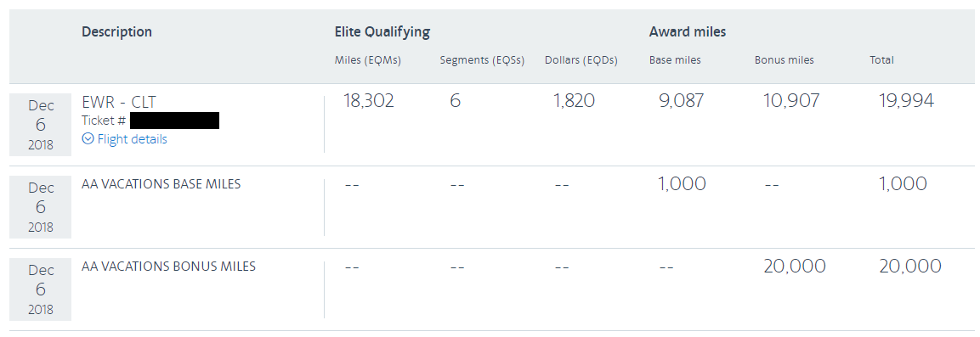Image resolution: width=980 pixels, height=337 pixels.
Task: Click the Dollars (EQDs) column label
Action: (581, 60)
